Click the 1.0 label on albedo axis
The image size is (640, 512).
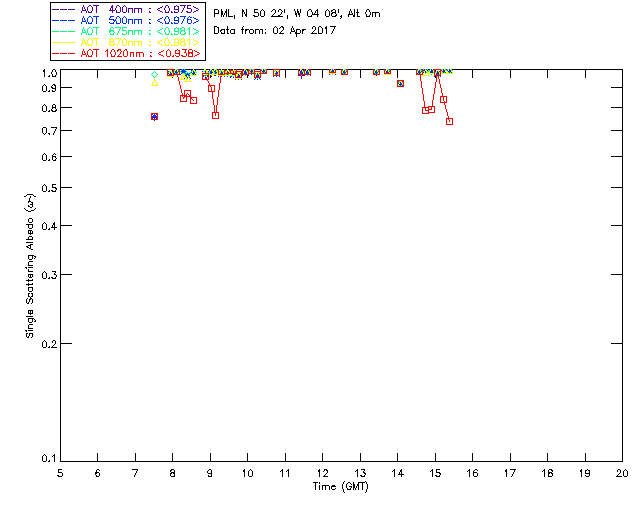(x=49, y=73)
